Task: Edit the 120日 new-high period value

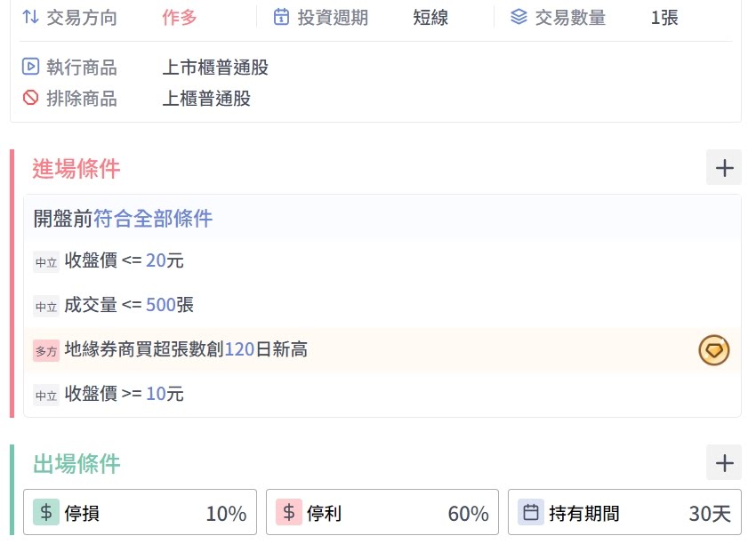Action: click(239, 349)
